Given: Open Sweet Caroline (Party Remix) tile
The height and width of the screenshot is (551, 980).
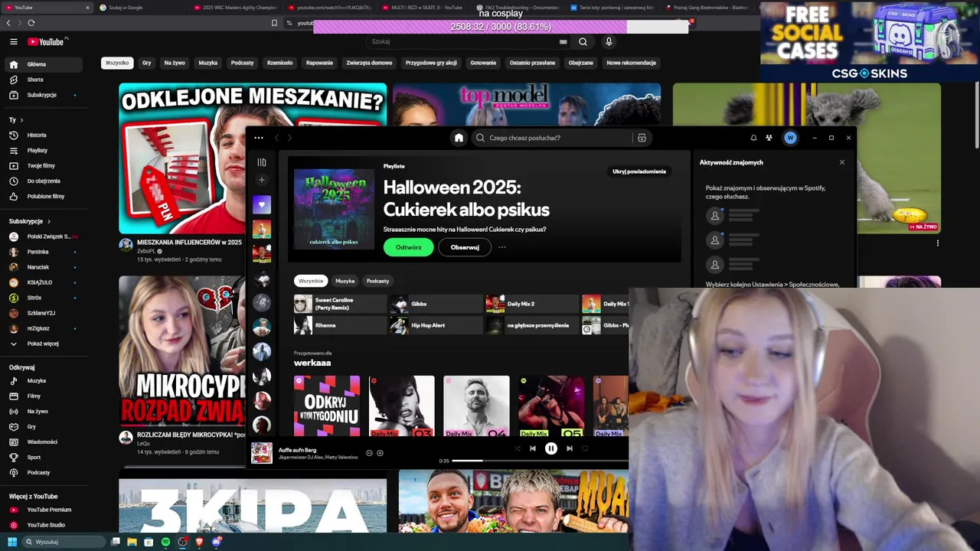Looking at the screenshot, I should [340, 304].
